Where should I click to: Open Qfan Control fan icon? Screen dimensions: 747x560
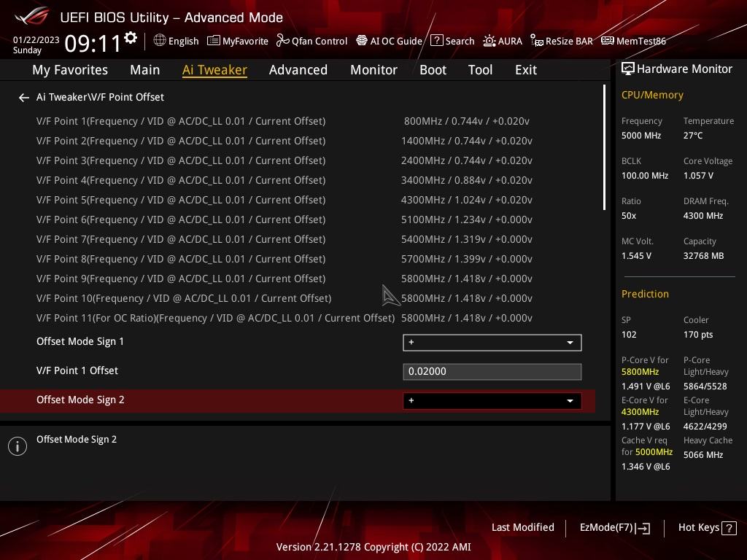point(282,41)
